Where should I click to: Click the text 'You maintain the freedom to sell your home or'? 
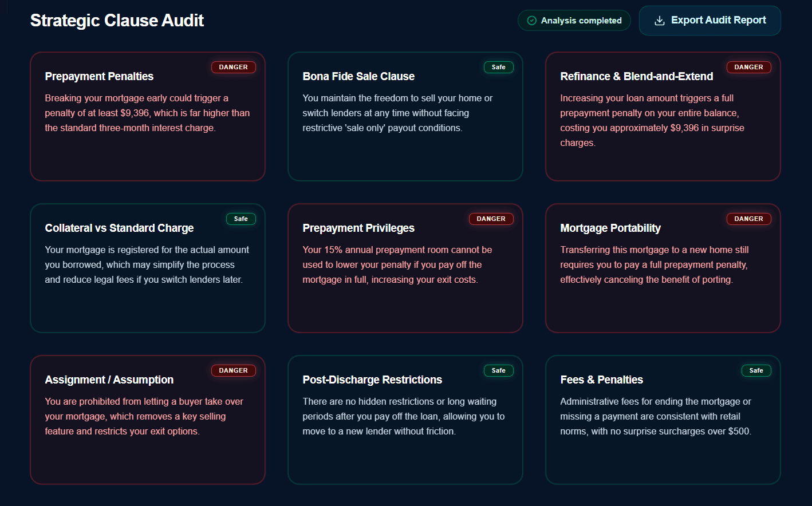tap(397, 98)
